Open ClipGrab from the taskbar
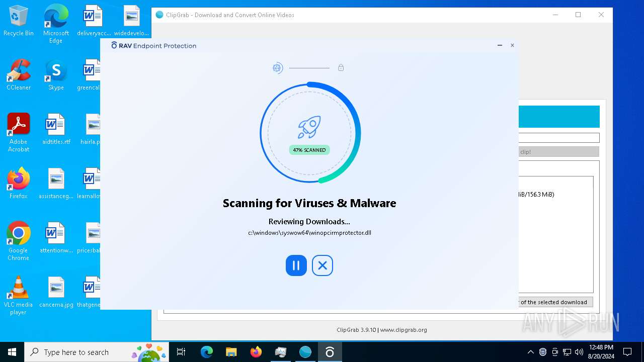Viewport: 644px width, 362px height. (305, 352)
